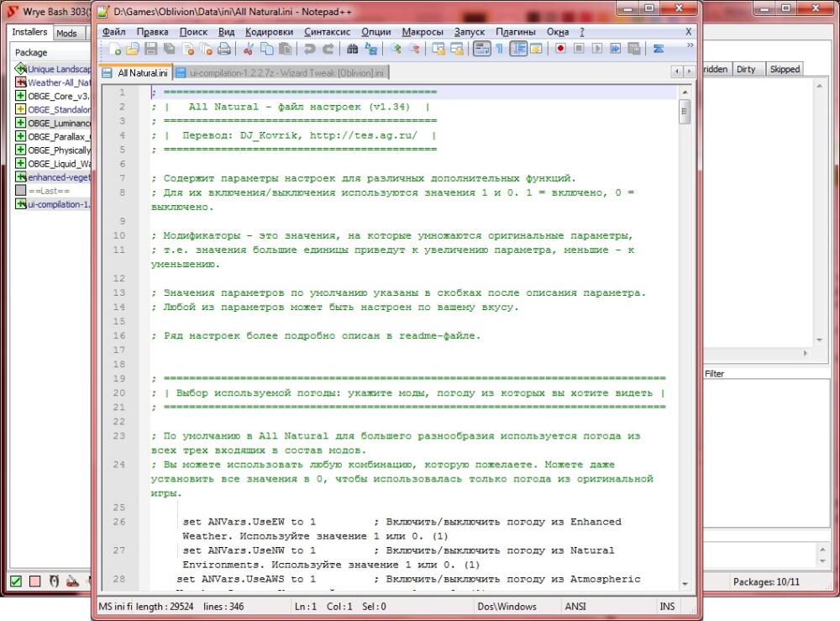Click the Synchronize vertical scrolling icon
The width and height of the screenshot is (840, 621).
pos(438,50)
